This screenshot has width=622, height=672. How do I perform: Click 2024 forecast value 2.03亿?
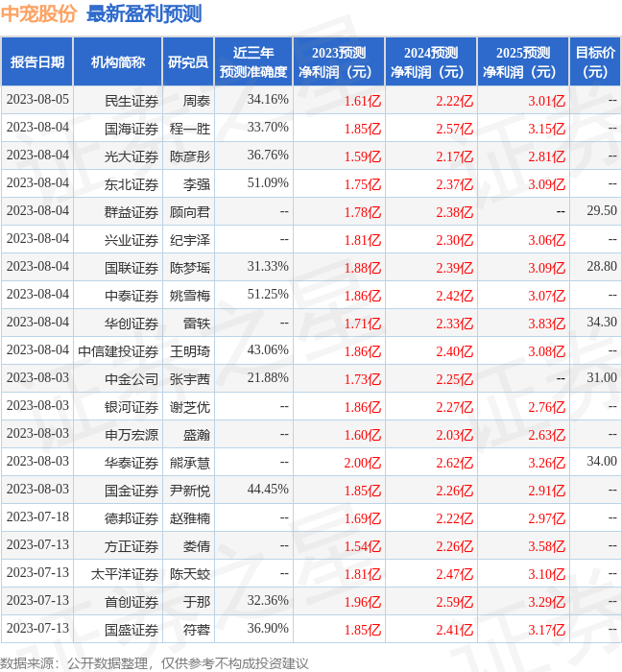(x=455, y=436)
